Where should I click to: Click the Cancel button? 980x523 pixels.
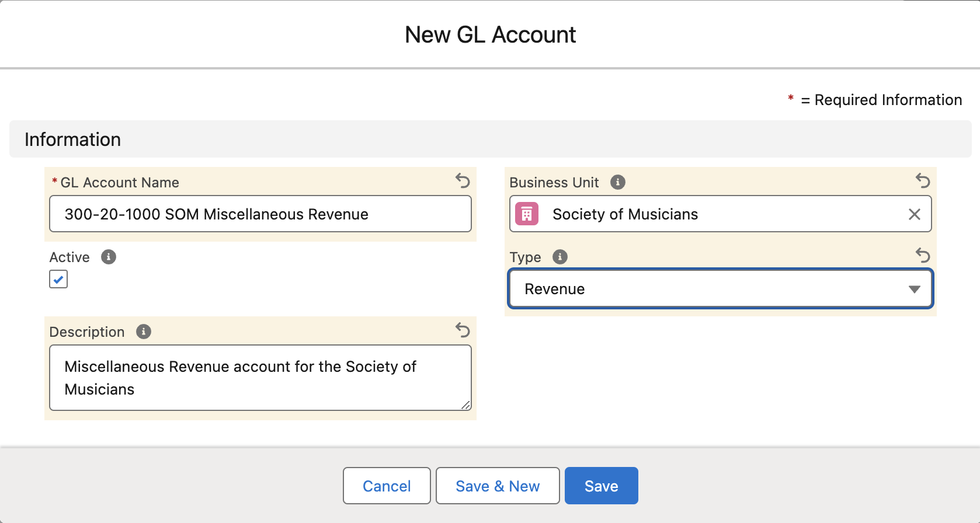pos(387,486)
